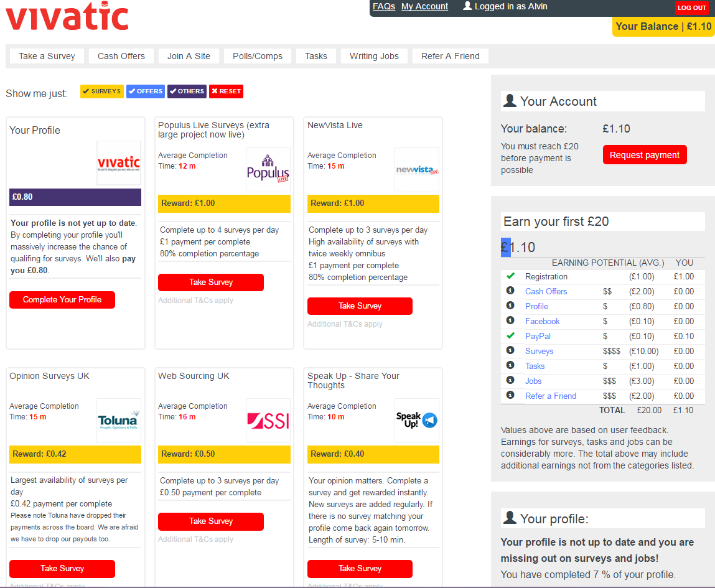Click the Vivatic logo in header
715x588 pixels.
click(67, 16)
